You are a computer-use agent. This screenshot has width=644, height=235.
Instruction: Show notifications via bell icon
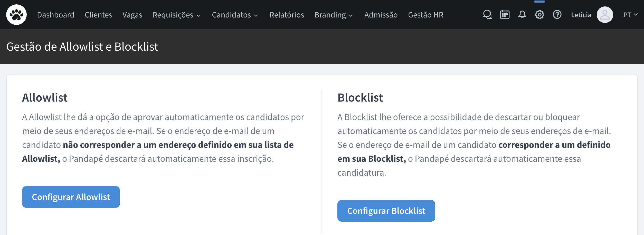click(x=522, y=15)
